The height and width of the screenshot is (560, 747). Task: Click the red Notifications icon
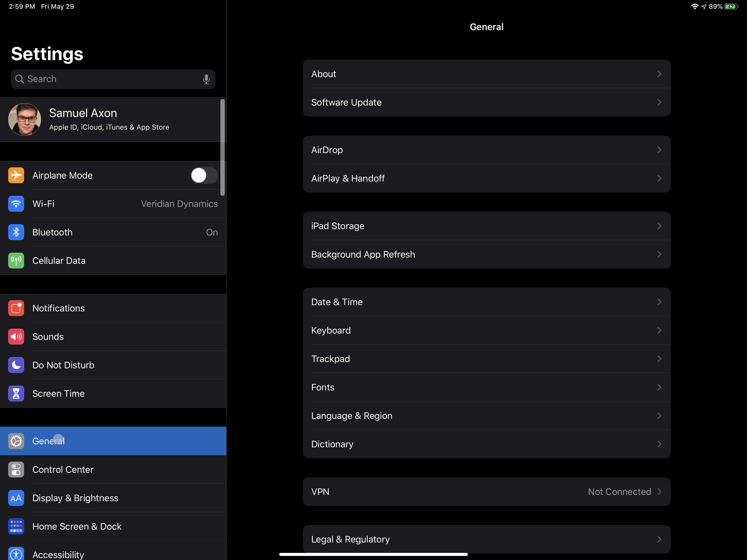coord(16,308)
